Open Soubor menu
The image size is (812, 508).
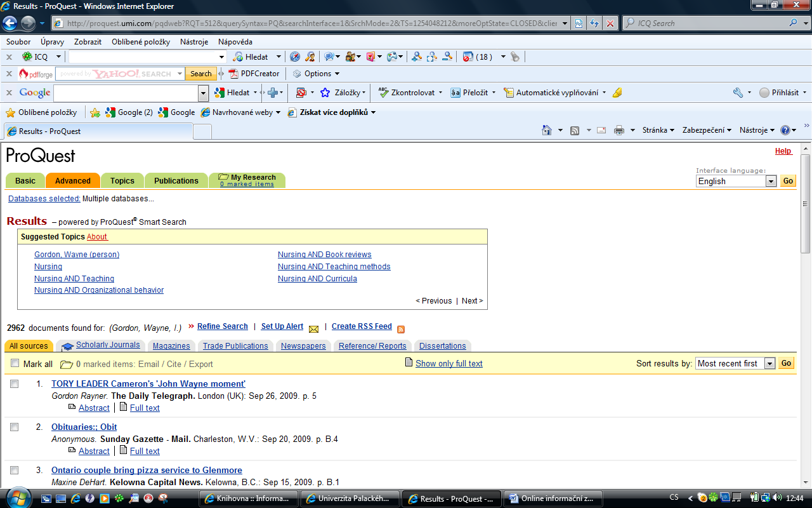[x=18, y=42]
